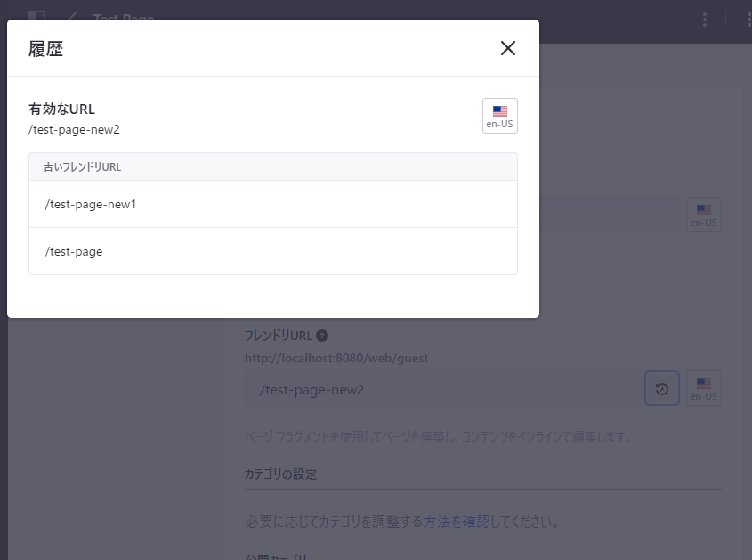Screen dimensions: 752x560
Task: Open en-US language selector in history dialog
Action: click(x=499, y=116)
